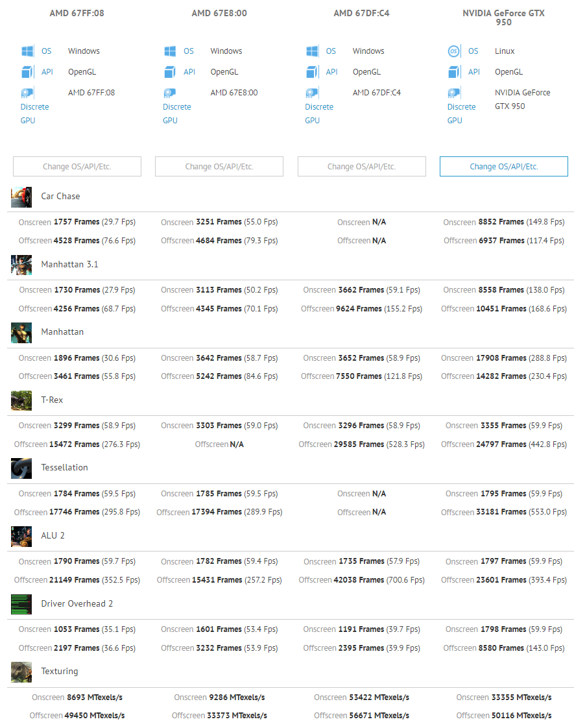Click the Texturing test title
Viewport: 574px width, 728px height.
click(x=60, y=672)
